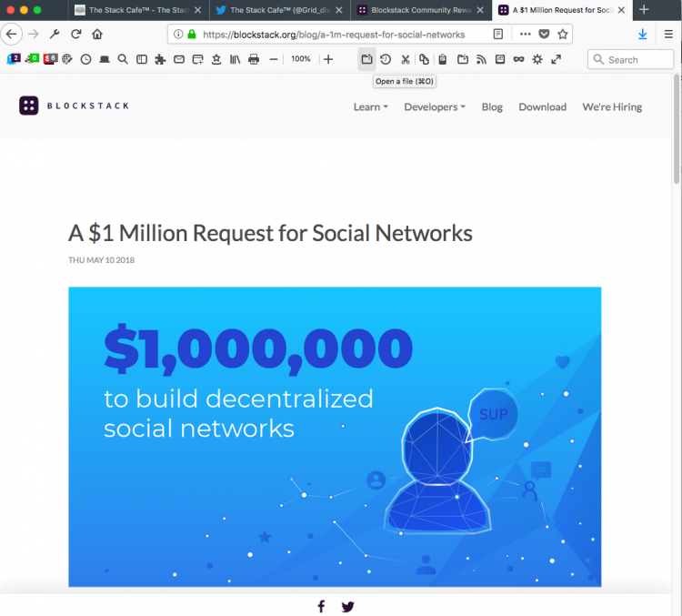
Task: Click red extension icon with badge 6
Action: coord(50,59)
